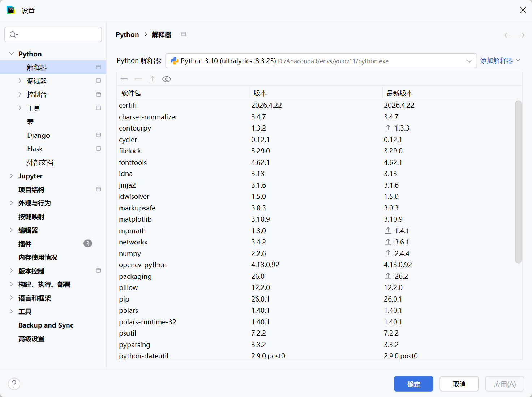This screenshot has height=397, width=532.
Task: Click the back navigation arrow
Action: pyautogui.click(x=507, y=35)
